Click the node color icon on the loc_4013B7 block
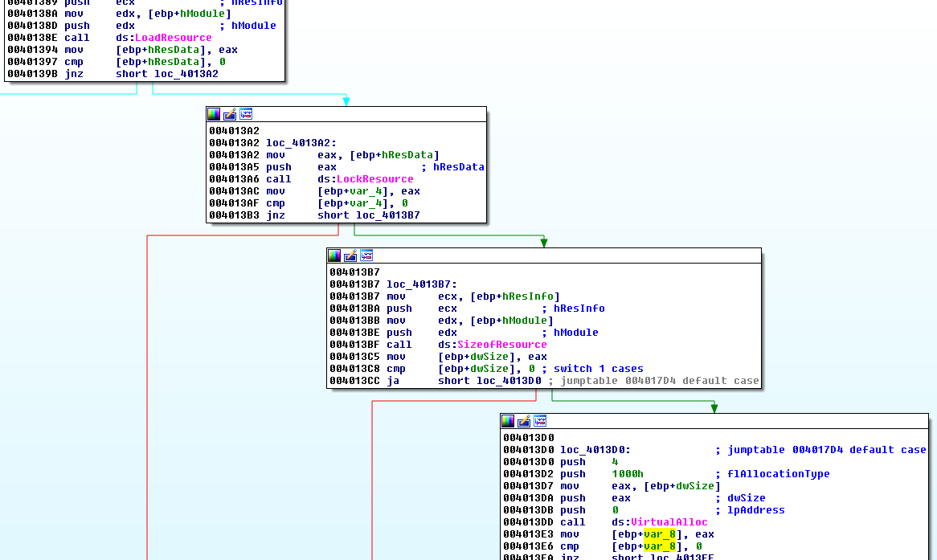The image size is (937, 560). (x=334, y=255)
